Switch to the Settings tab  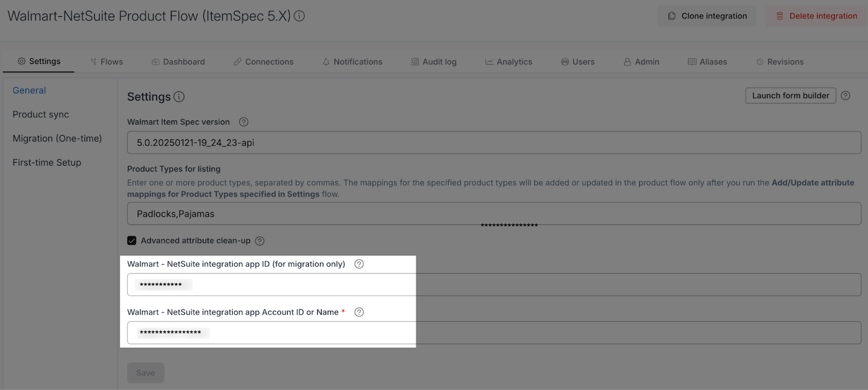point(39,61)
